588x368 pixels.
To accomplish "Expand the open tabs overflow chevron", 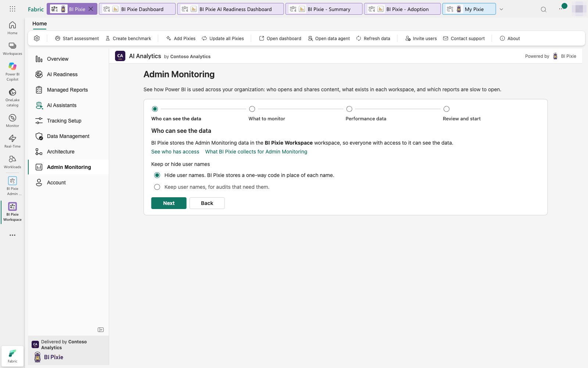I will pos(501,9).
